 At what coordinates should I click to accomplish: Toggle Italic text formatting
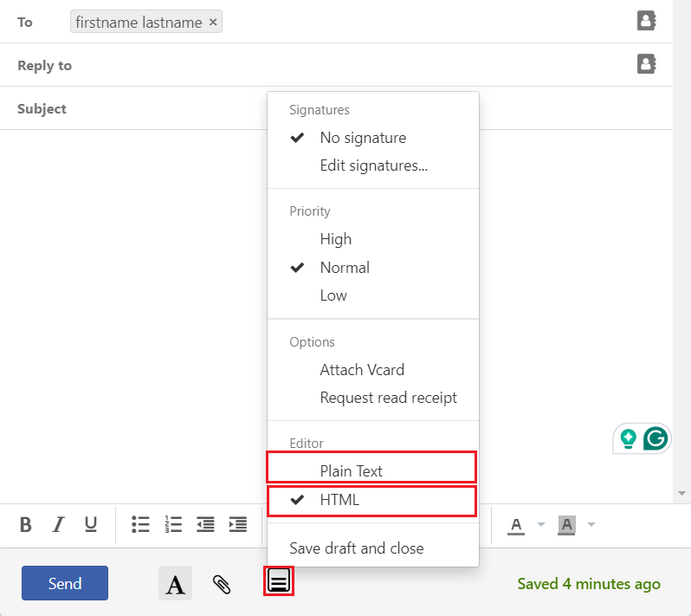[58, 524]
